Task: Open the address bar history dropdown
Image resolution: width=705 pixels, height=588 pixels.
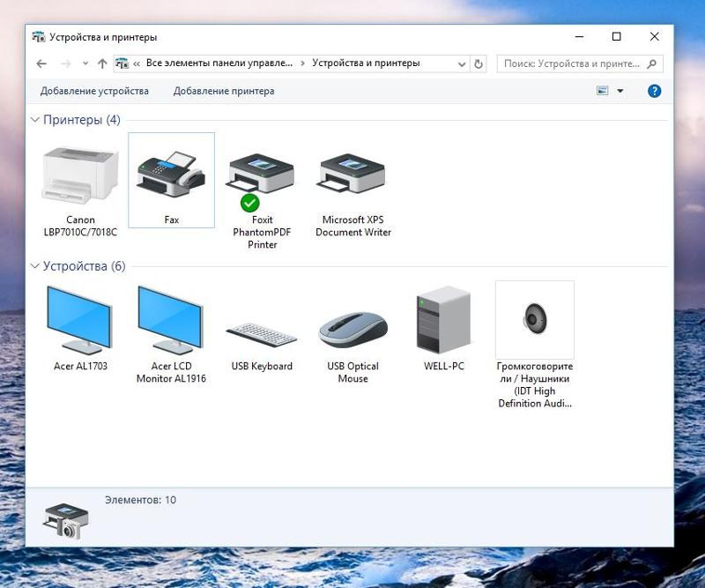Action: coord(461,64)
